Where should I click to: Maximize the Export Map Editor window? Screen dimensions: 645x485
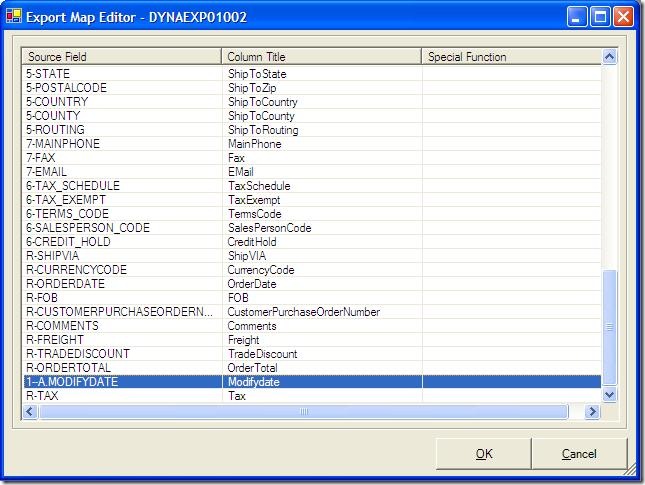tap(600, 17)
